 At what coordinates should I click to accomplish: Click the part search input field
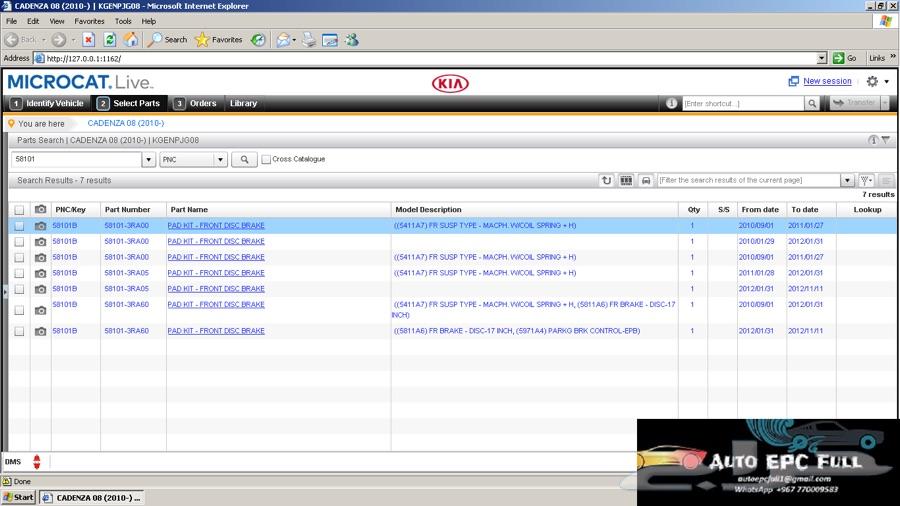[x=76, y=159]
